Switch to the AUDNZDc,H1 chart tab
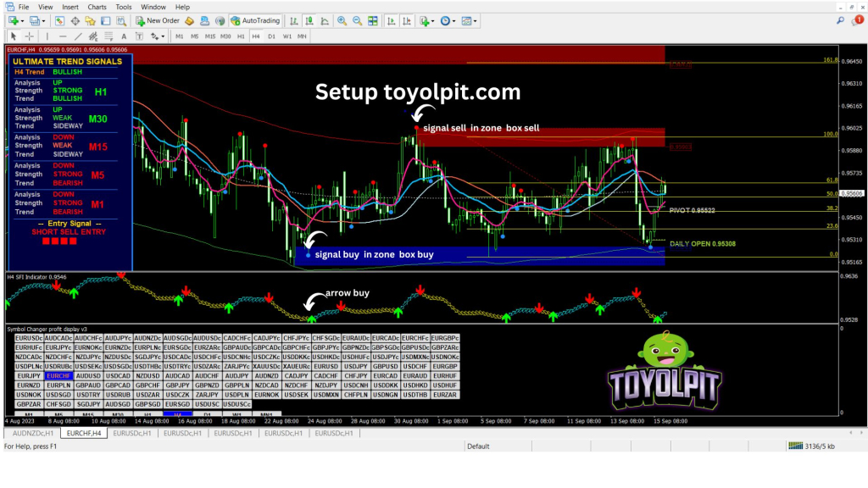This screenshot has height=488, width=868. coord(32,433)
